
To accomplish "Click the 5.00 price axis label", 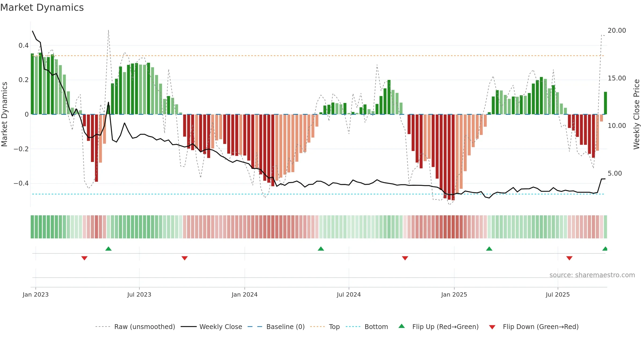I will tap(615, 173).
